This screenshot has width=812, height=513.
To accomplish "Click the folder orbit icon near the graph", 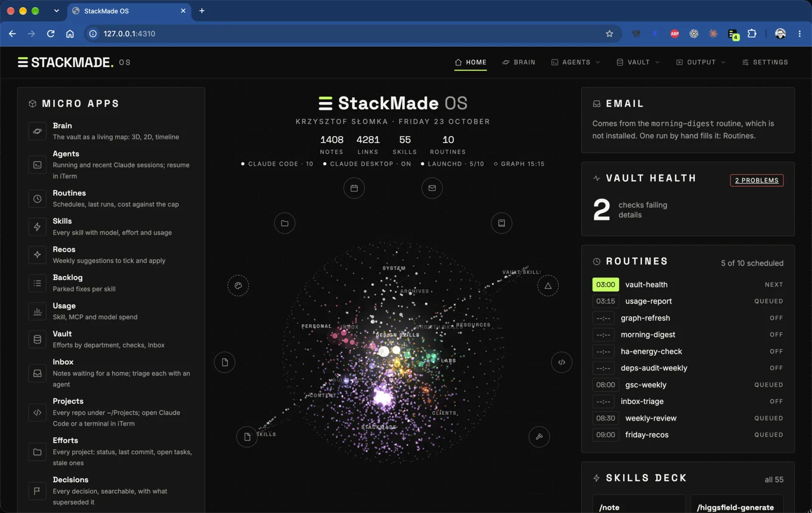I will [285, 223].
